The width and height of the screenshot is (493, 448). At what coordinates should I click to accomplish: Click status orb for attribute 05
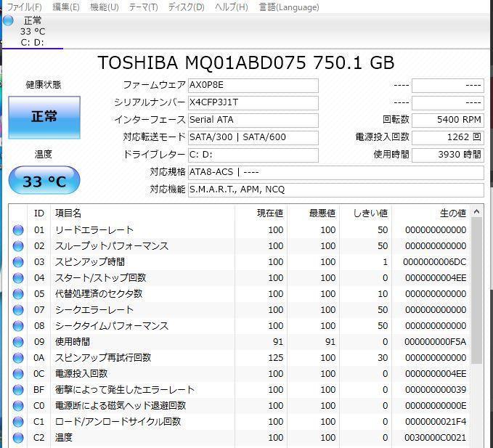[x=18, y=294]
